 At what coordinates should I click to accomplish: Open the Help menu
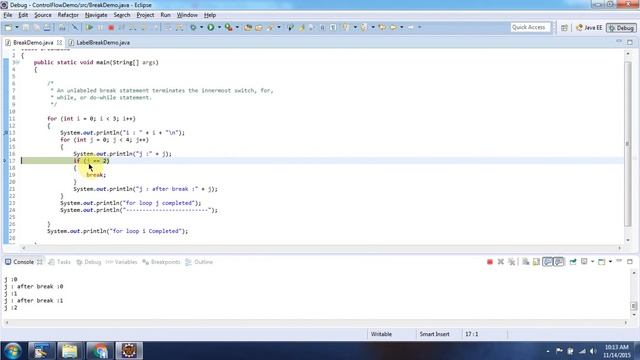(x=210, y=15)
